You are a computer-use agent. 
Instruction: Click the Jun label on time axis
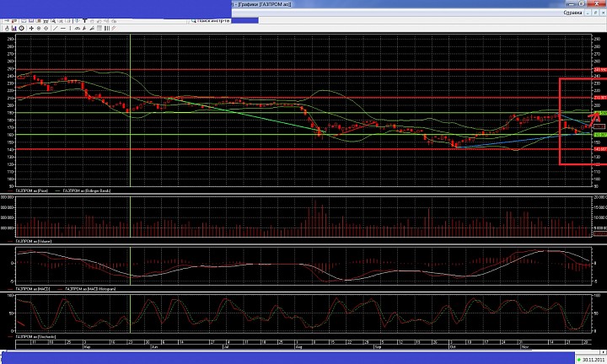click(x=154, y=347)
